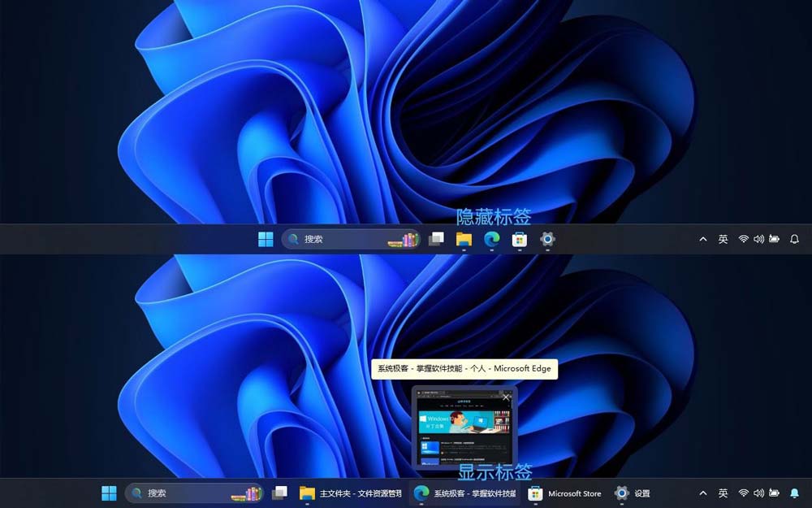Launch Microsoft Store from the top taskbar
The image size is (812, 508).
click(x=519, y=240)
